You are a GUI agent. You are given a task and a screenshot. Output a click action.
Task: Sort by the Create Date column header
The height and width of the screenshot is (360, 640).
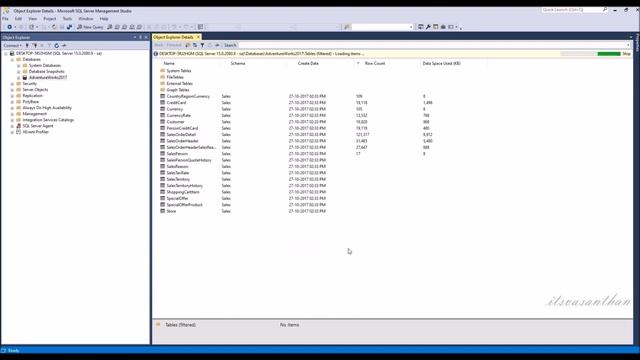[308, 64]
